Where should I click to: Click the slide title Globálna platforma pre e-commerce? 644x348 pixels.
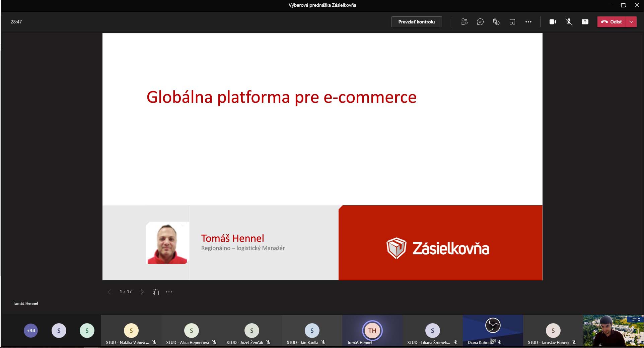[x=281, y=97]
